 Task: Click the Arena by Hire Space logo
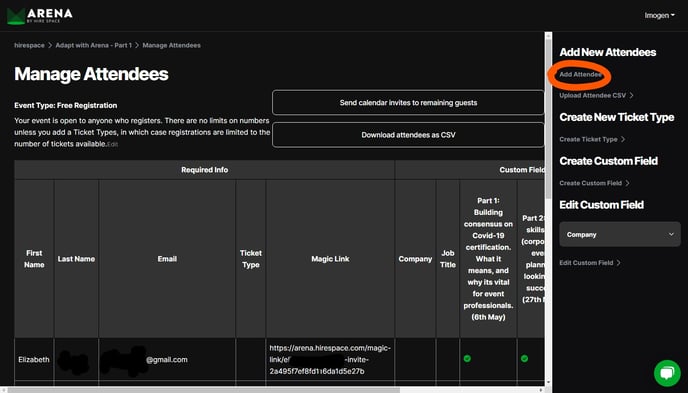39,16
